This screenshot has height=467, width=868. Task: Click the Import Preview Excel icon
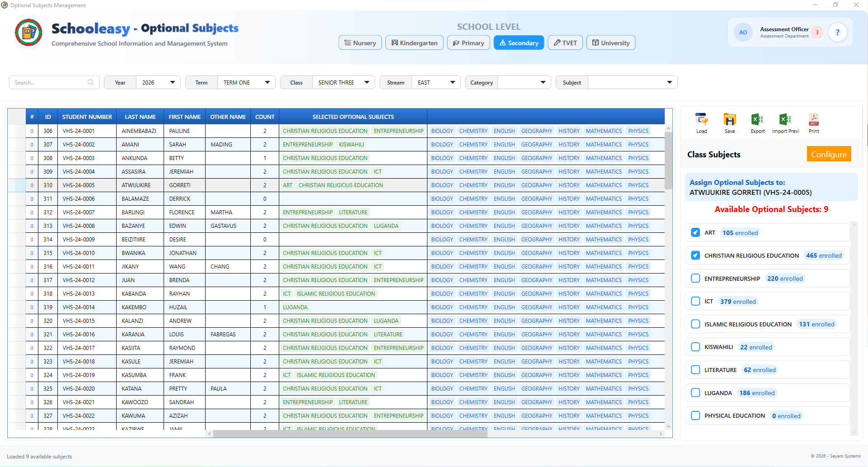pyautogui.click(x=785, y=120)
